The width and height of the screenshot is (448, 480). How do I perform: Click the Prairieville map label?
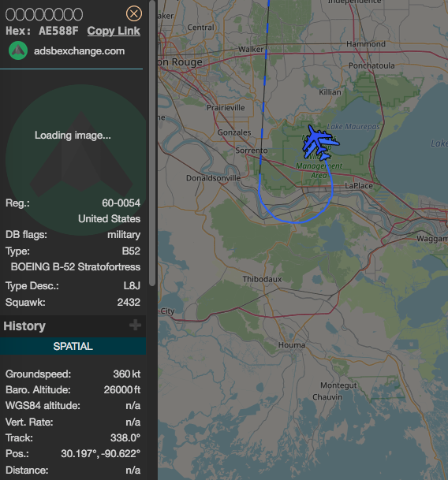pos(226,108)
